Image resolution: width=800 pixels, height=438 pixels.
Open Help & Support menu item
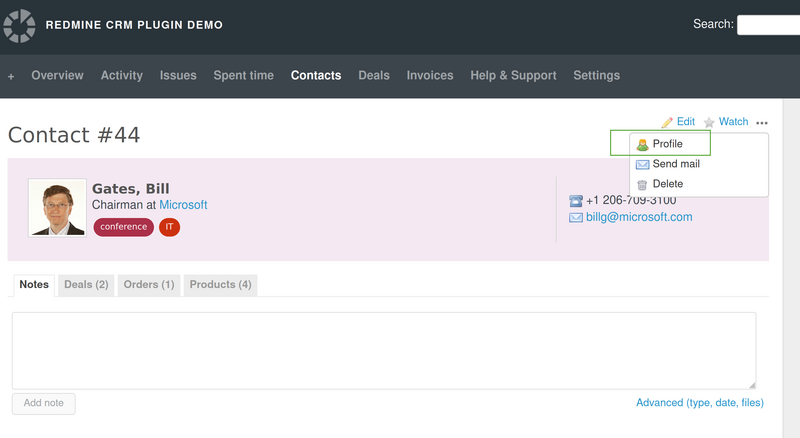pyautogui.click(x=513, y=76)
